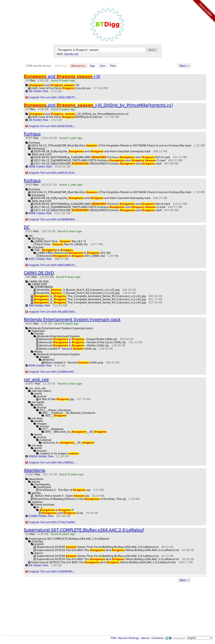
Task: Open the Language dropdown
Action: (199, 638)
